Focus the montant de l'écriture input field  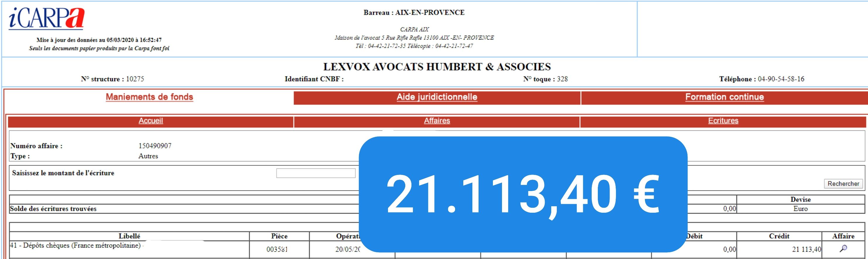pyautogui.click(x=316, y=173)
